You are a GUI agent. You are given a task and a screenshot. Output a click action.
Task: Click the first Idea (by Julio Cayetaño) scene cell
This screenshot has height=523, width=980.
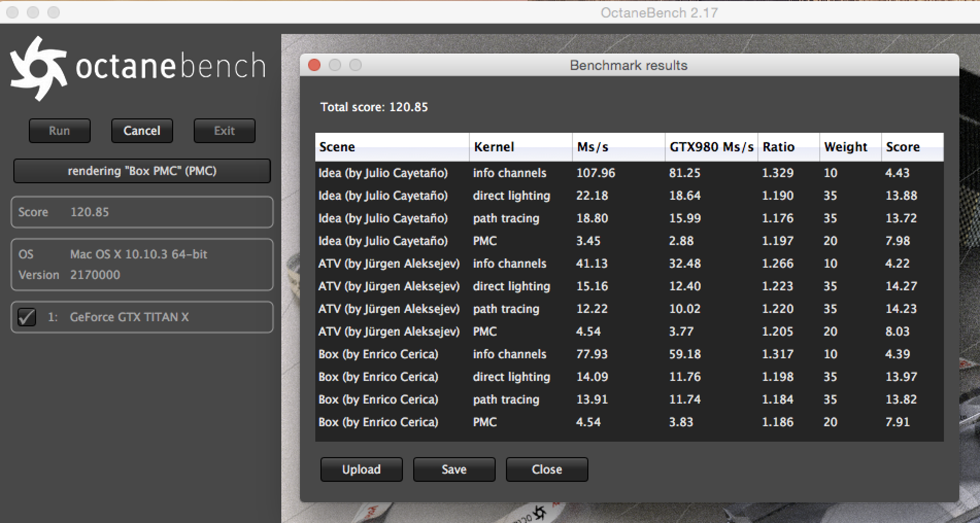383,173
